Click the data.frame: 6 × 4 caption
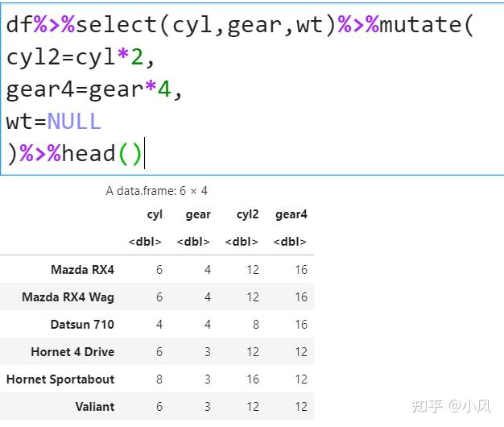Viewport: 504px width, 427px height. [x=157, y=191]
